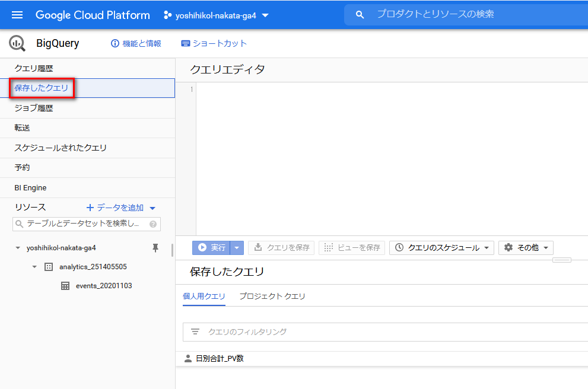This screenshot has width=588, height=389.
Task: Open BI Engine in the sidebar
Action: (88, 188)
